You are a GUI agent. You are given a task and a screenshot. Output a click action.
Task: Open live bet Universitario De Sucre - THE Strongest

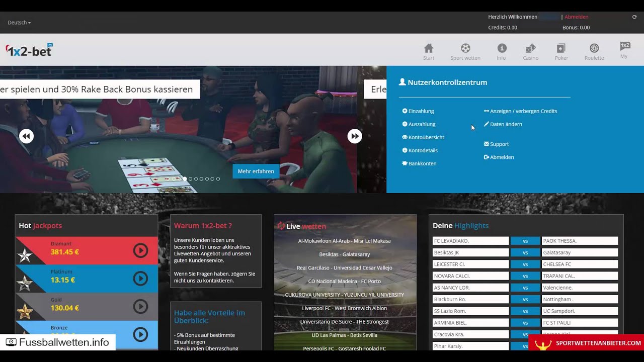click(x=345, y=322)
